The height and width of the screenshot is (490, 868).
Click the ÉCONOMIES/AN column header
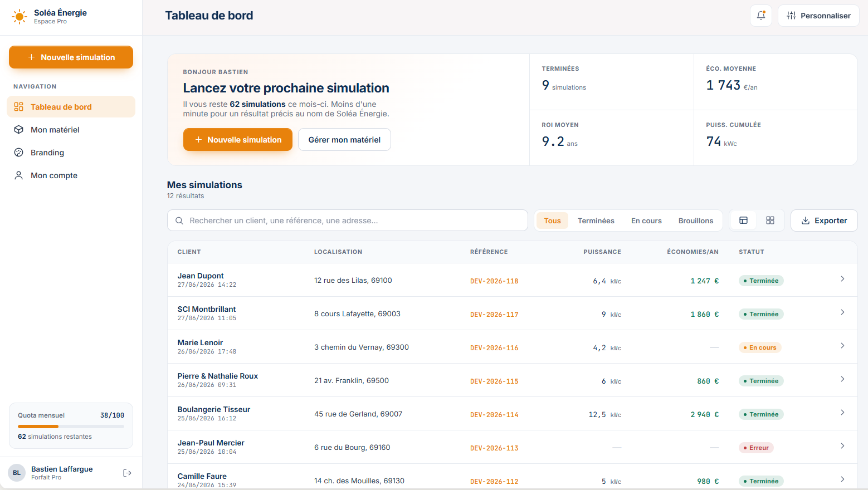tap(693, 252)
